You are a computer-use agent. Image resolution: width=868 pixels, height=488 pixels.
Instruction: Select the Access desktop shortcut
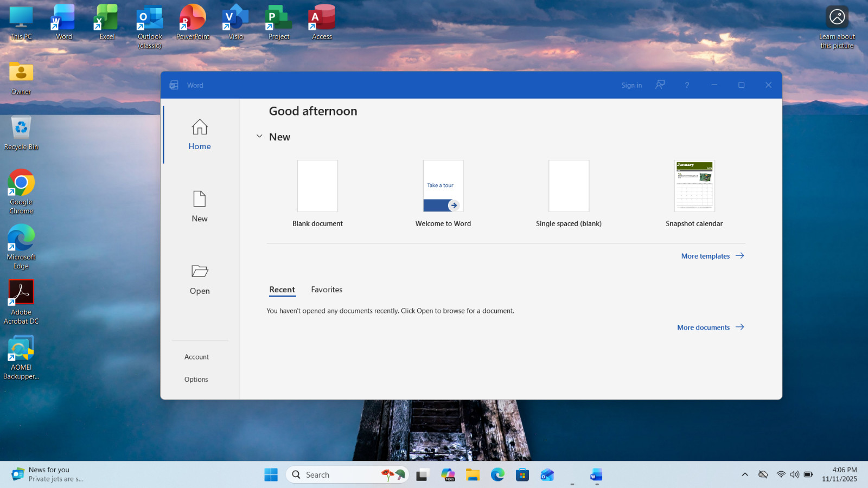click(x=322, y=23)
